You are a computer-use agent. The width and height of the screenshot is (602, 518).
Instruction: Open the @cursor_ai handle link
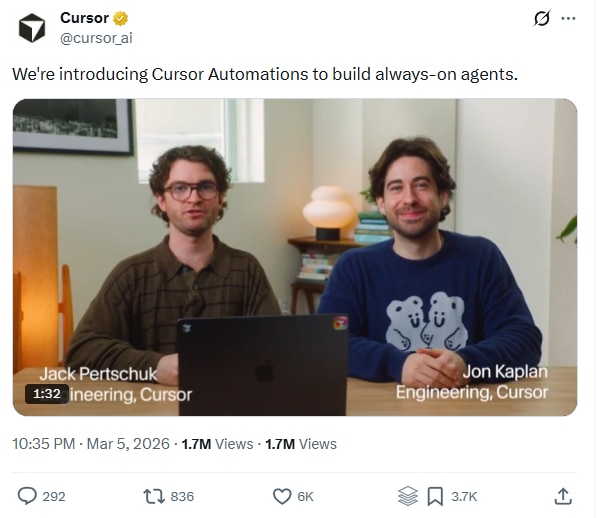click(96, 38)
